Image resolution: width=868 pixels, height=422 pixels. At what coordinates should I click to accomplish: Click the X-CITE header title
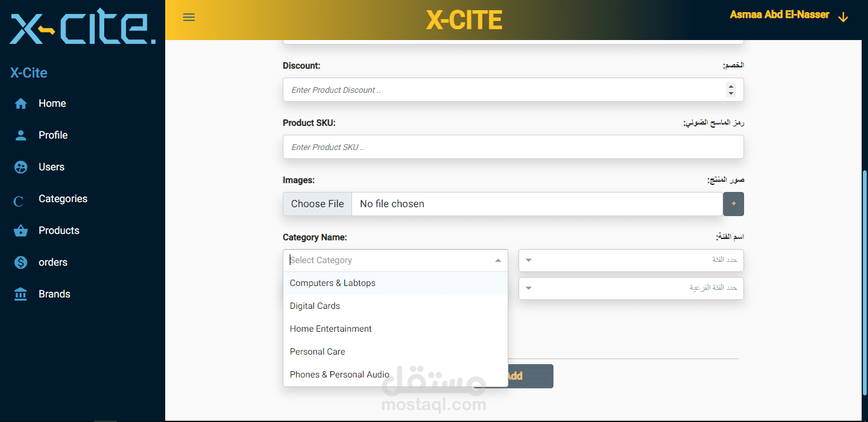click(464, 20)
